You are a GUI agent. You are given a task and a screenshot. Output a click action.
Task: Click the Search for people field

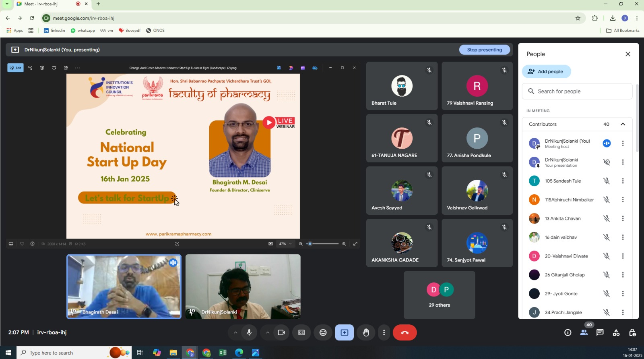577,91
